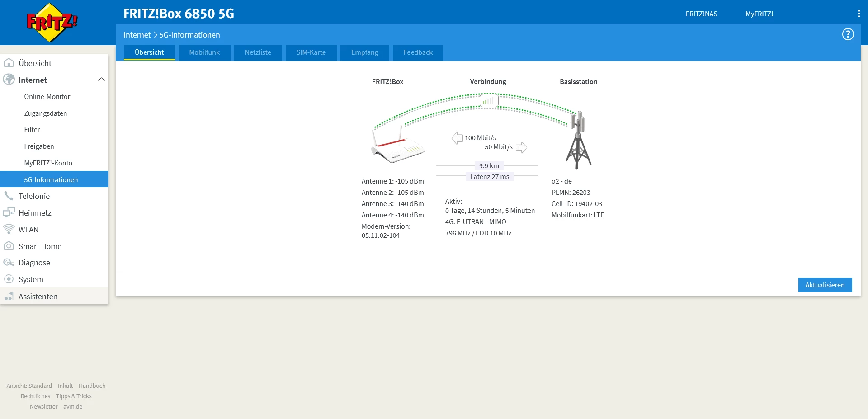
Task: Open the avm.de footer link
Action: (x=73, y=407)
